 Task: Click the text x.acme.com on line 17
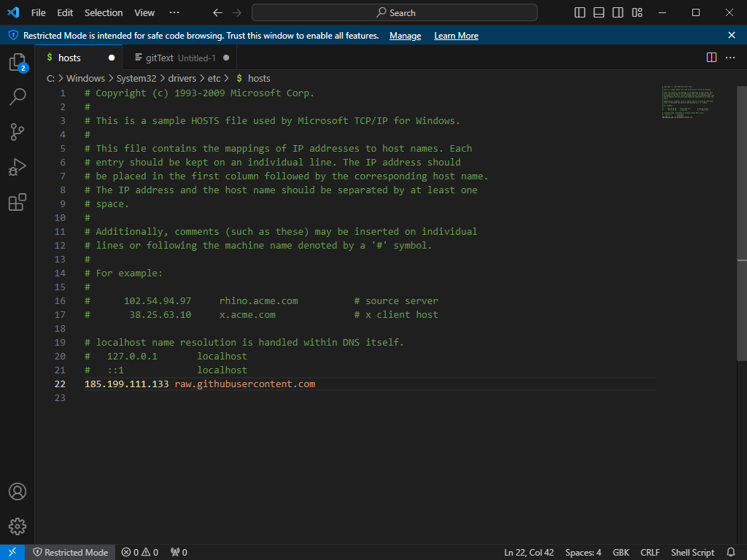(247, 315)
